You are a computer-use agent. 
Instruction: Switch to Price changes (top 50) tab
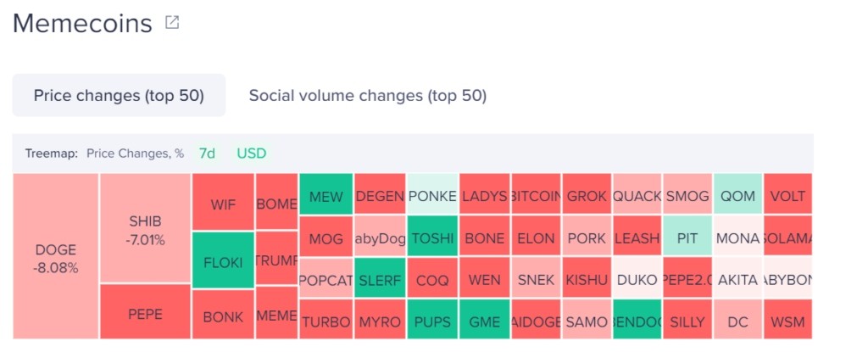pos(119,95)
